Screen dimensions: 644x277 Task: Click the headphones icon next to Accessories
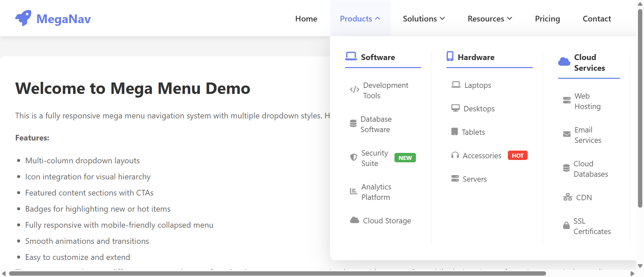click(x=455, y=155)
